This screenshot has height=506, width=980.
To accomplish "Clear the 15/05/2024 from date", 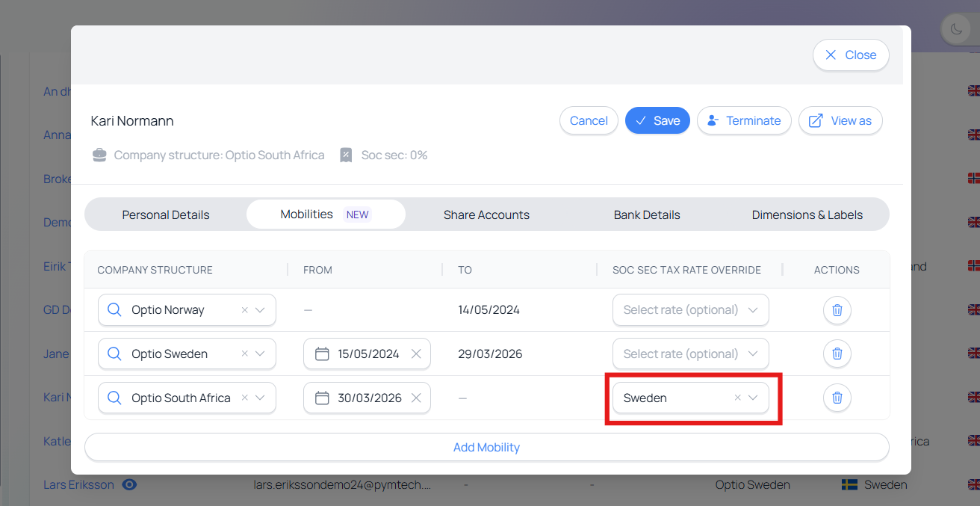I will [416, 354].
